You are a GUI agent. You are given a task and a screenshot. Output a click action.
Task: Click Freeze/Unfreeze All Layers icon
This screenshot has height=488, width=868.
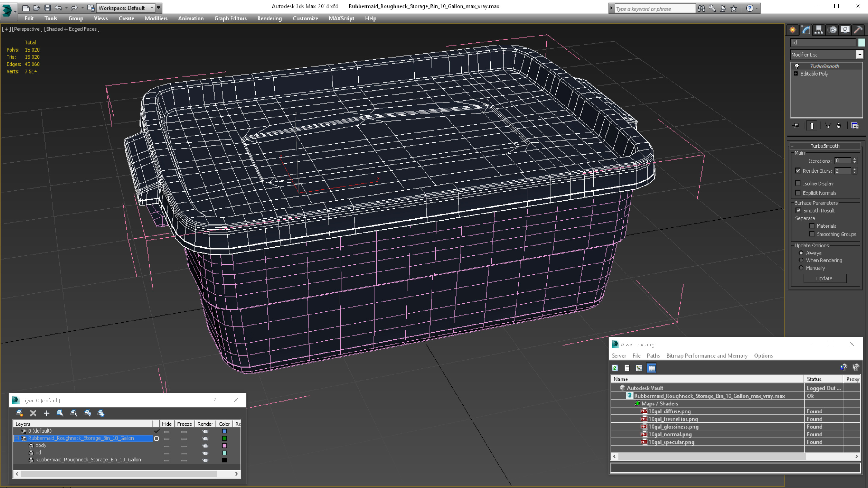tap(101, 413)
